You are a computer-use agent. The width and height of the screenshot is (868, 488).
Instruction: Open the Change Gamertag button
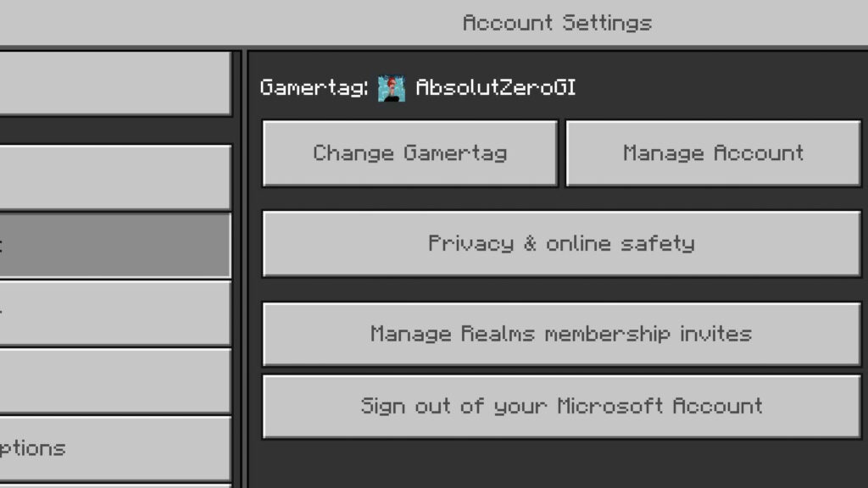409,153
